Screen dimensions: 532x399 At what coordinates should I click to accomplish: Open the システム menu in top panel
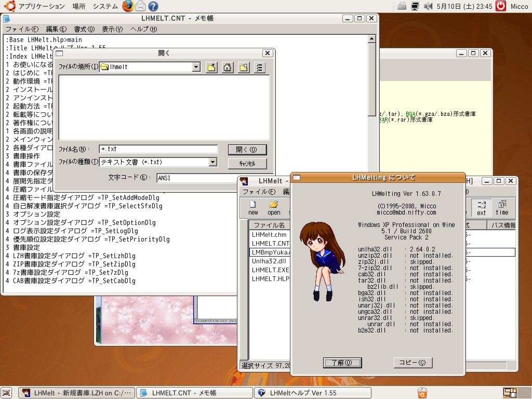coord(105,6)
